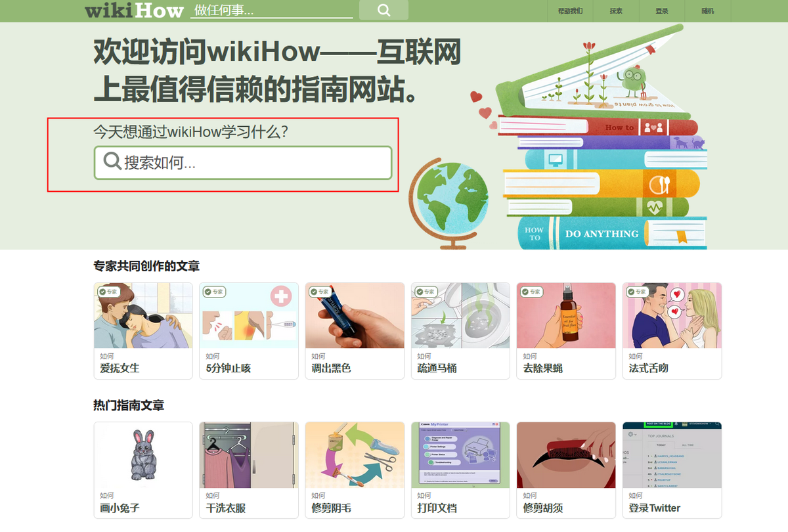
Task: Click the 专家共同创作的文章 section heading
Action: coord(146,267)
